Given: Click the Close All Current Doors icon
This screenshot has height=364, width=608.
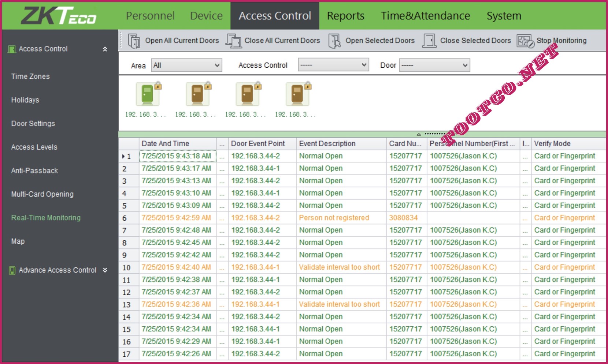Looking at the screenshot, I should click(233, 41).
